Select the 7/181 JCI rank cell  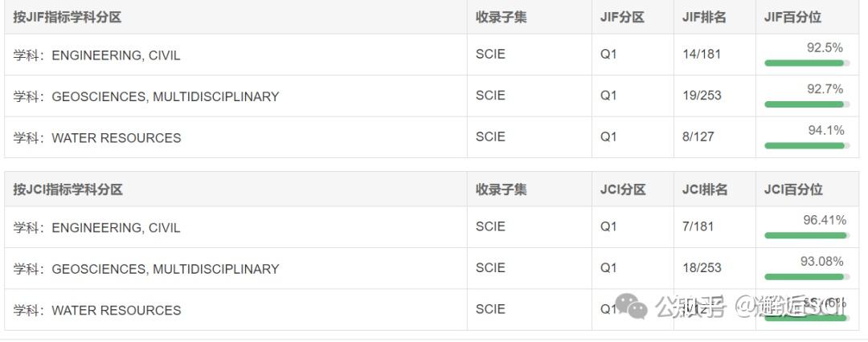point(698,226)
